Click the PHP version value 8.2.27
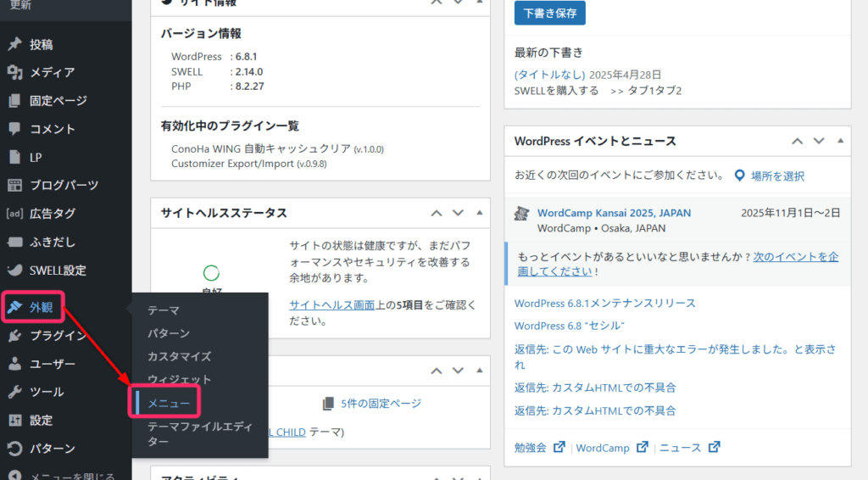Viewport: 868px width, 480px height. pyautogui.click(x=250, y=87)
